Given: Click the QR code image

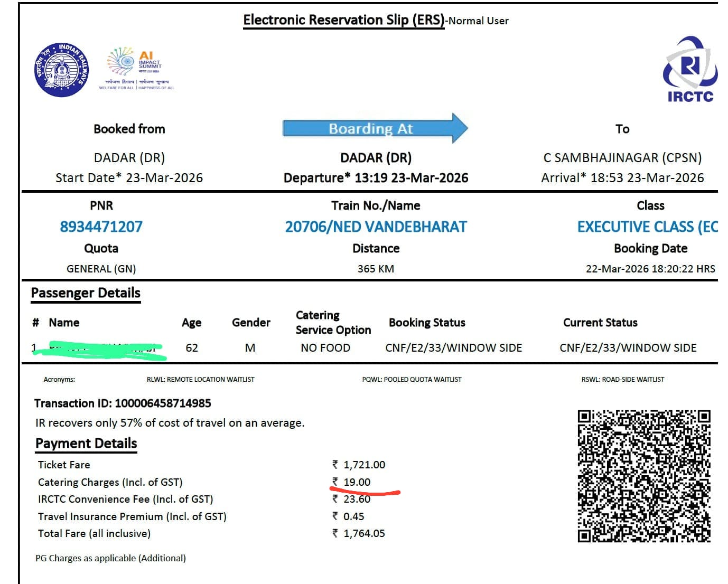Looking at the screenshot, I should [x=643, y=476].
